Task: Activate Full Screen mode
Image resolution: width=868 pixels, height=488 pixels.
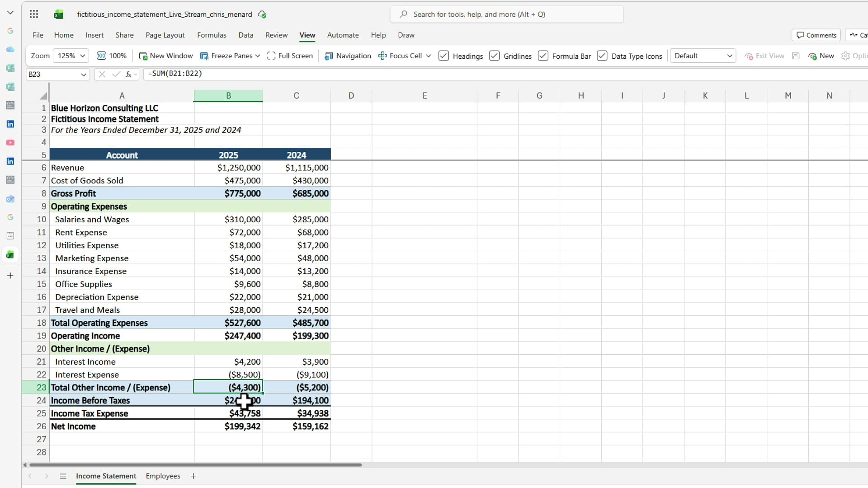Action: click(290, 56)
